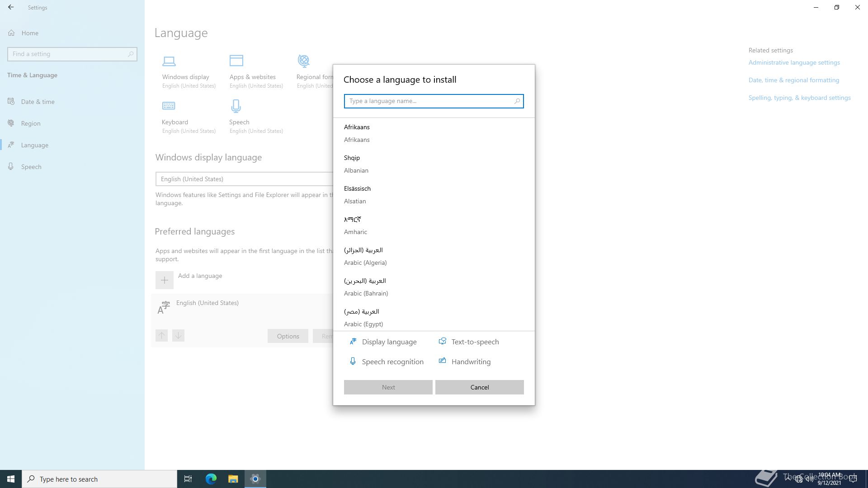Select Albanian (Shqip) from the list
868x488 pixels.
click(434, 164)
